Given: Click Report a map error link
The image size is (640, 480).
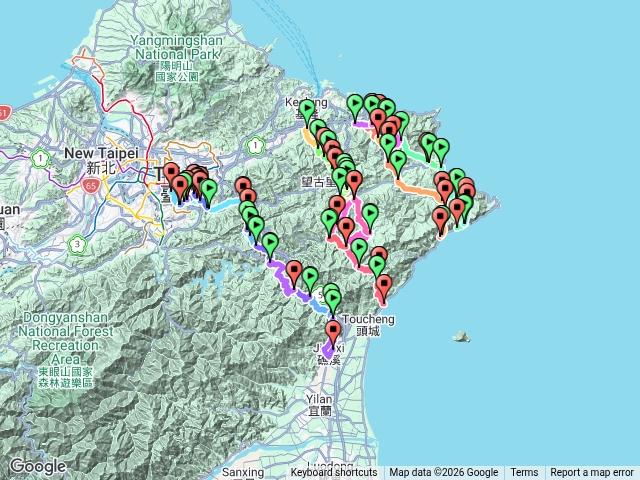Looking at the screenshot, I should click(591, 472).
